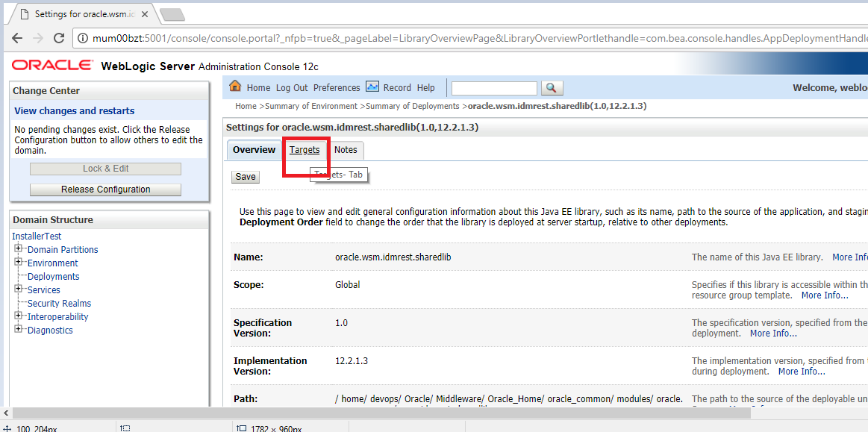Click specification version value 1.0
This screenshot has height=432, width=868.
(x=342, y=322)
